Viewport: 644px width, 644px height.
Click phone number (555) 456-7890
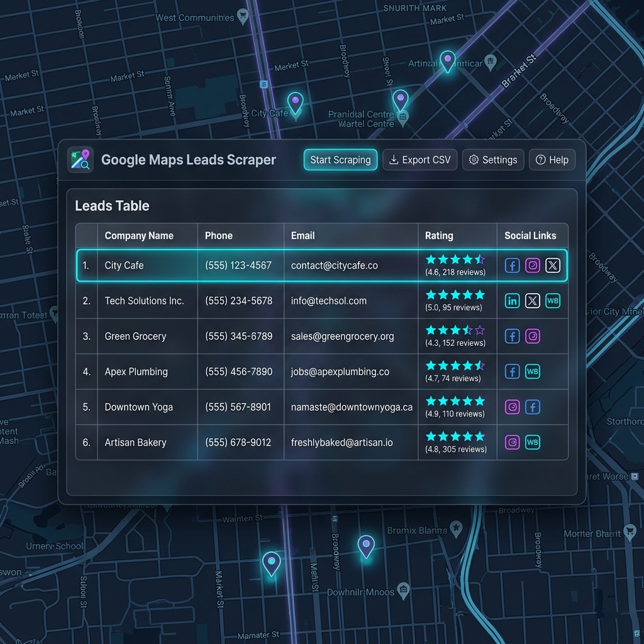(x=238, y=372)
